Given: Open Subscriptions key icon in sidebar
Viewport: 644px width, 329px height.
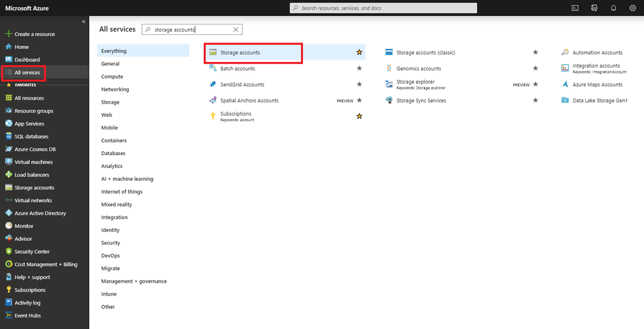Looking at the screenshot, I should click(x=8, y=290).
